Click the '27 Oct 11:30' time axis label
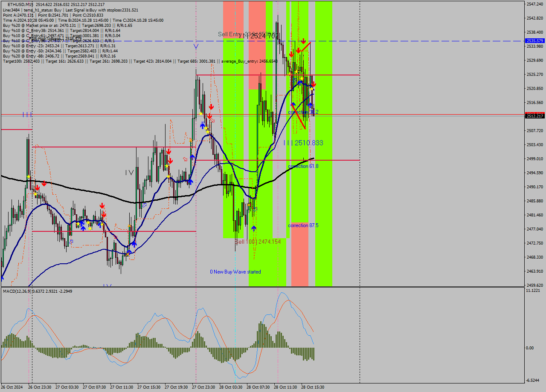 click(x=122, y=387)
